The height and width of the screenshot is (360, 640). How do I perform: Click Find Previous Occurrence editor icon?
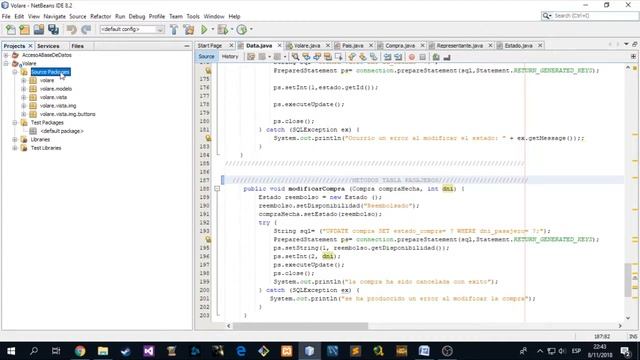click(x=306, y=57)
